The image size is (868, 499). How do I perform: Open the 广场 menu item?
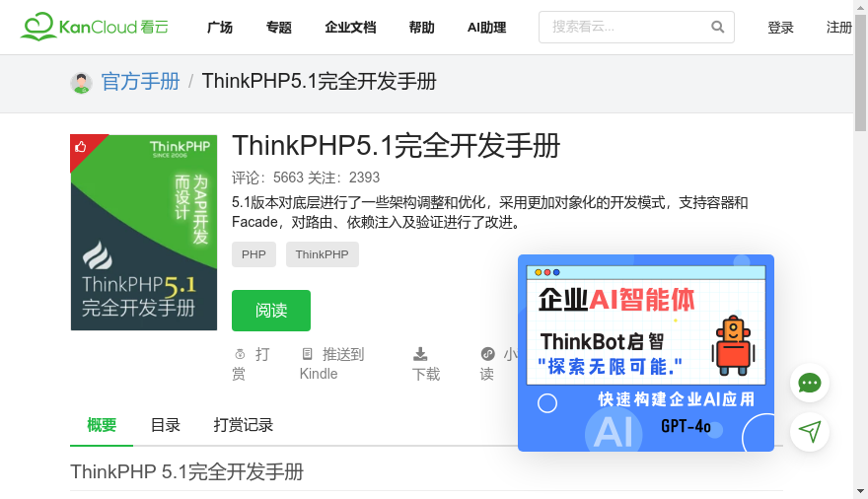point(220,28)
